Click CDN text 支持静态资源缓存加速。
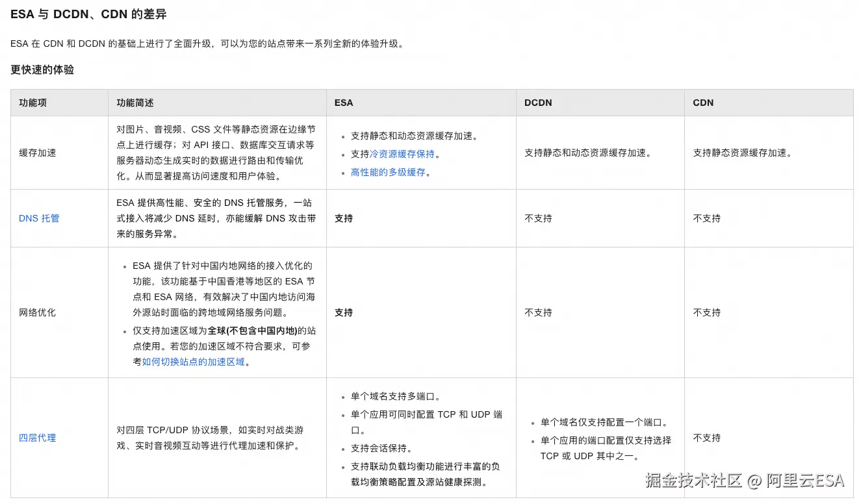 tap(743, 153)
